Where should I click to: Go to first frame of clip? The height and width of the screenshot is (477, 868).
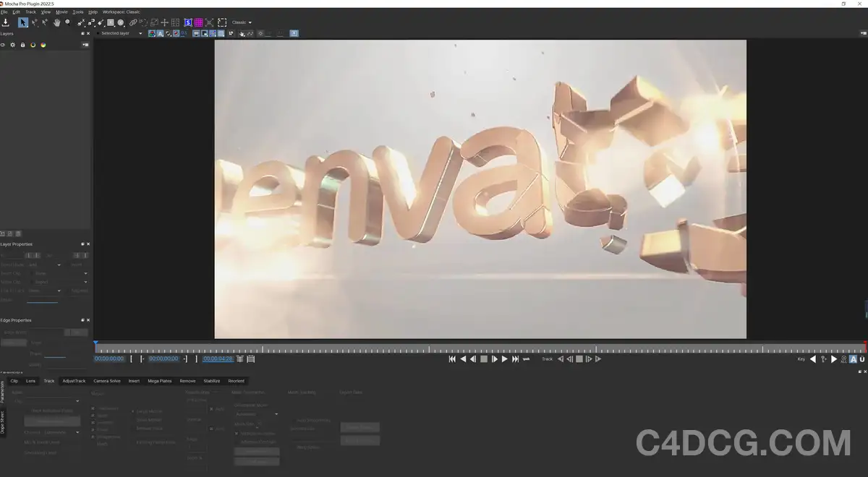[452, 358]
